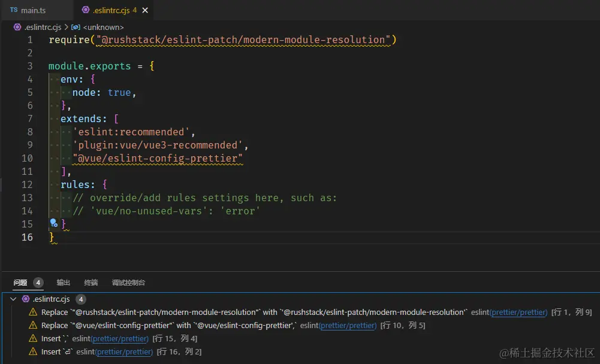Click the ESLint icon on .eslintrc.cjs tab
Image resolution: width=600 pixels, height=364 pixels.
coord(86,10)
